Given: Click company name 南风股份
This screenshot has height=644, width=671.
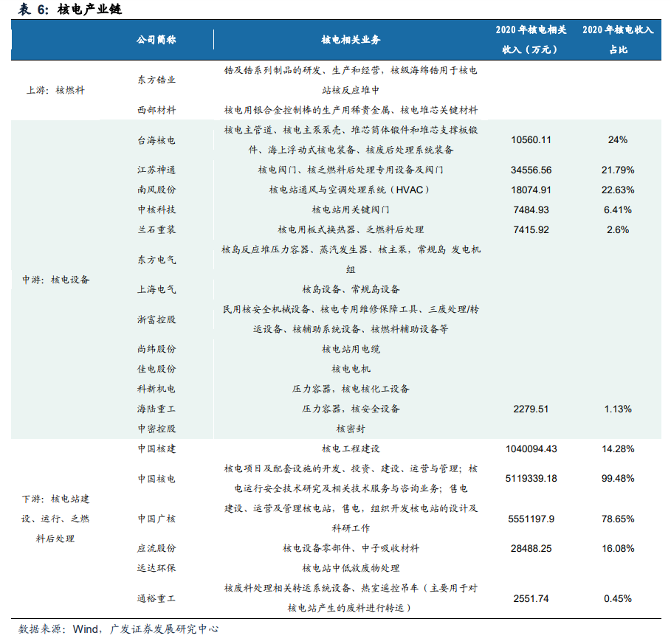Looking at the screenshot, I should tap(156, 190).
